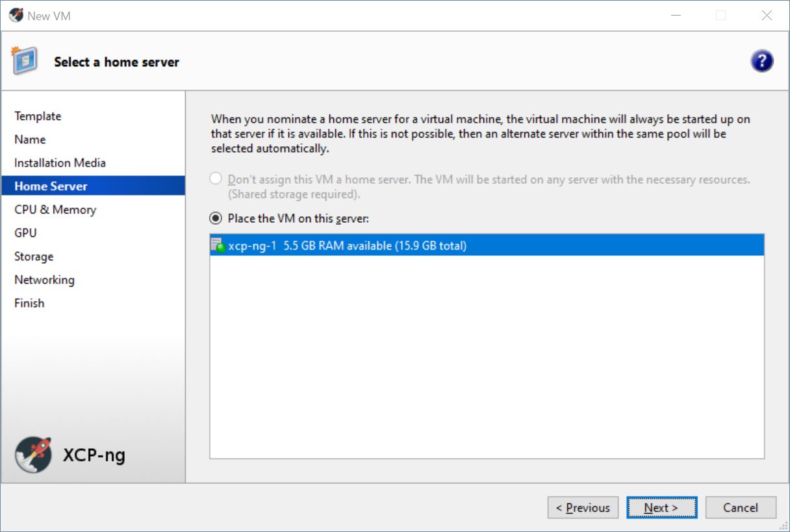
Task: Click the New VM title bar icon
Action: click(16, 16)
